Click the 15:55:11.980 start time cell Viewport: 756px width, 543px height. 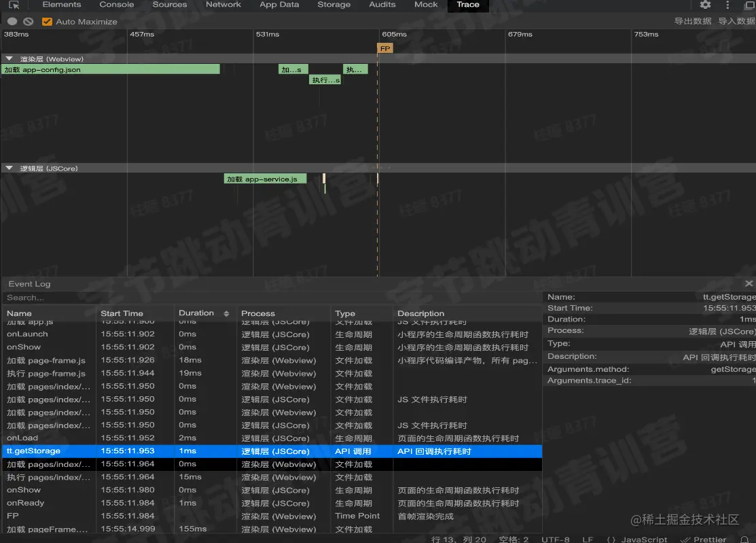coord(128,490)
